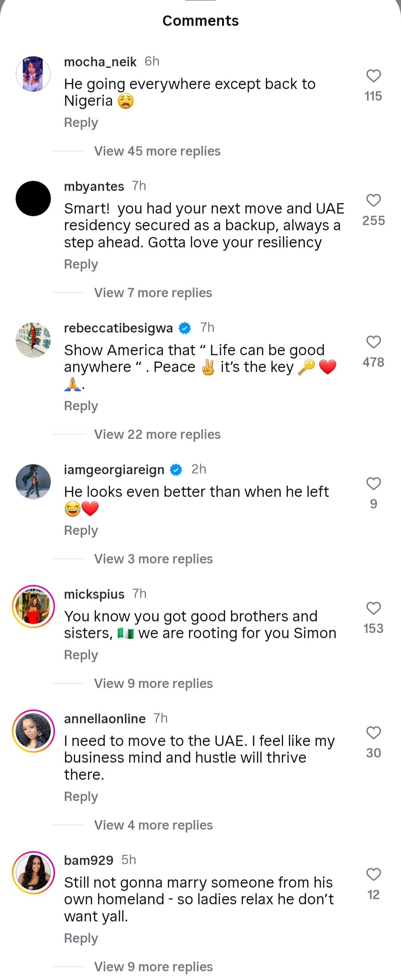Show 22 more replies under rebeccatibesigwa
The height and width of the screenshot is (980, 401).
pos(157,434)
